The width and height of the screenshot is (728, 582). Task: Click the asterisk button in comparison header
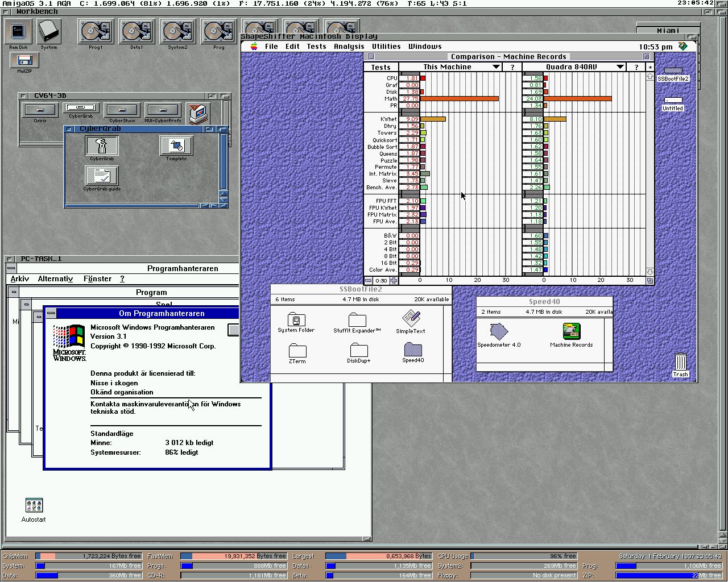(x=650, y=67)
